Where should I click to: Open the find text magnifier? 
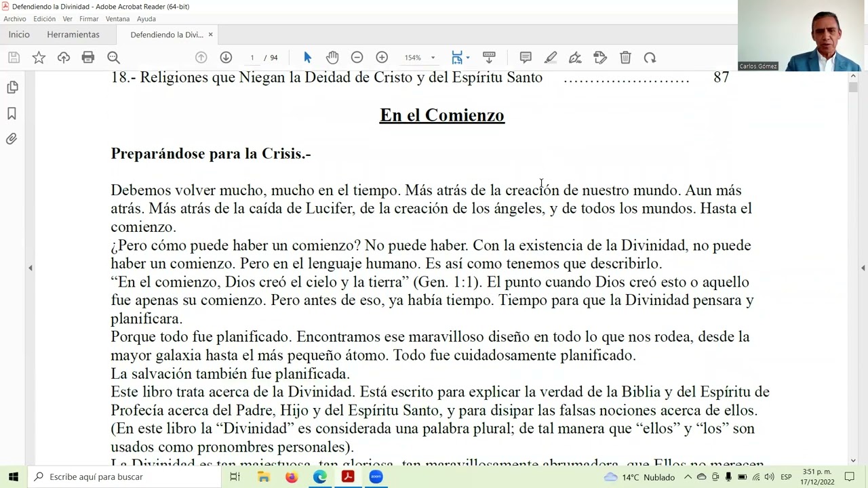(113, 58)
